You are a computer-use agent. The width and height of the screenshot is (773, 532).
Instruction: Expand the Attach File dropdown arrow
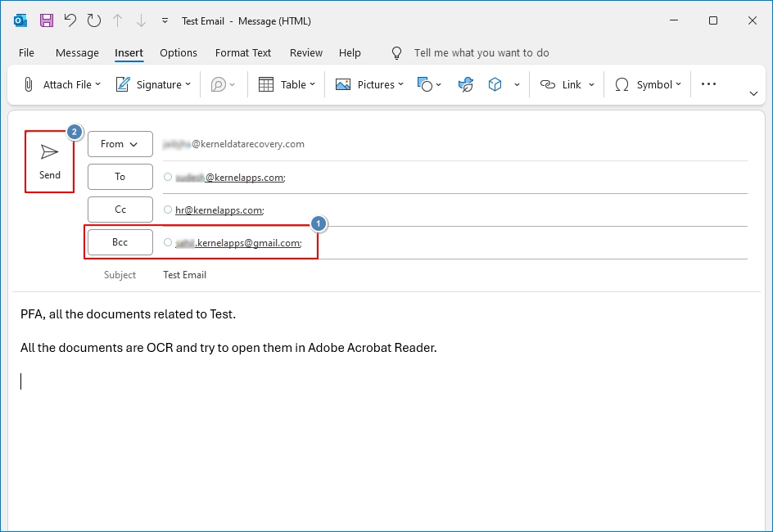(97, 85)
